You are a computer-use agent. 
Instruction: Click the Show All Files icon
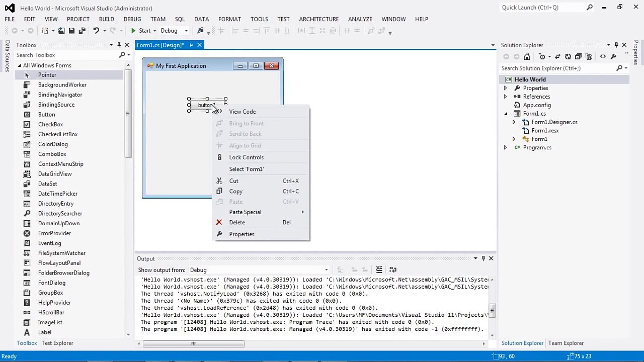tap(589, 56)
